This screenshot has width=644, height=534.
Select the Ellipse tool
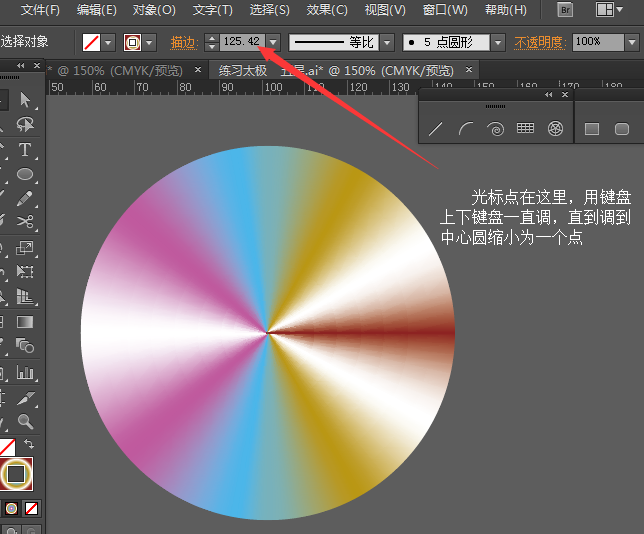tap(25, 174)
